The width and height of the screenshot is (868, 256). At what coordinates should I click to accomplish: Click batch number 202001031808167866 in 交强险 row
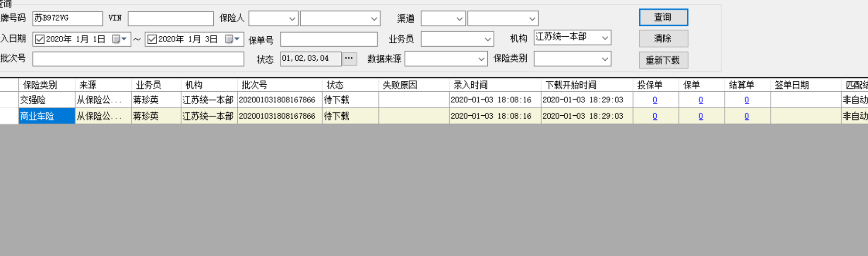click(x=277, y=100)
